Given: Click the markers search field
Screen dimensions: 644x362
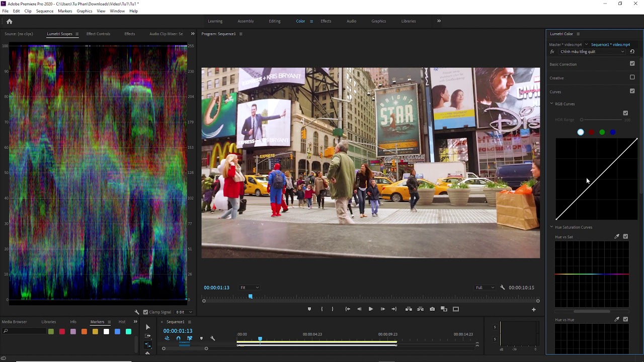Looking at the screenshot, I should [x=24, y=331].
